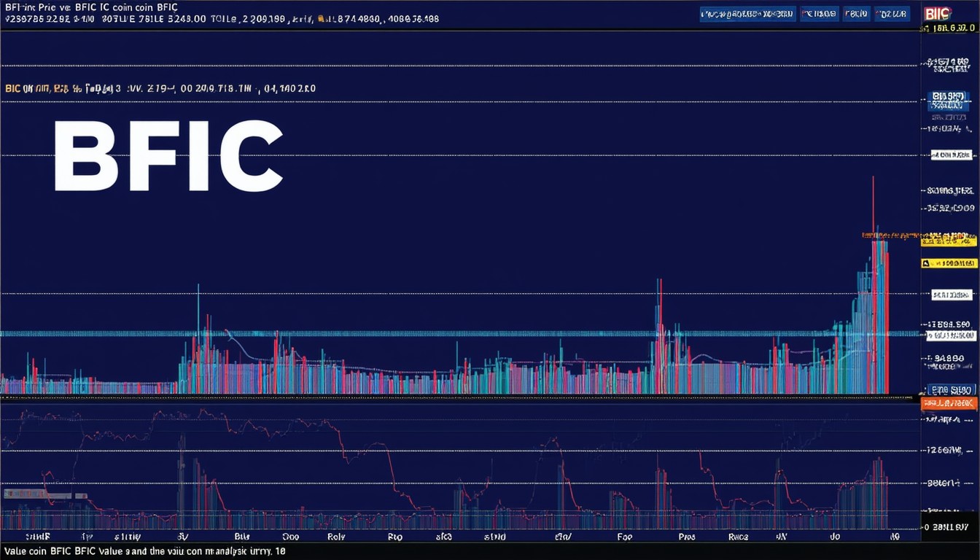This screenshot has height=560, width=980.
Task: Select the third blue button in top toolbar
Action: coord(855,14)
